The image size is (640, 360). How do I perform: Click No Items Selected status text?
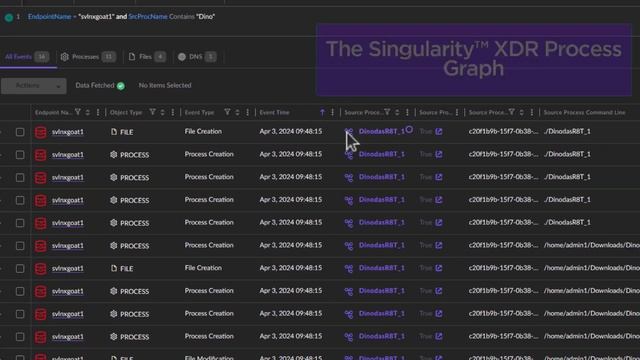(x=165, y=85)
